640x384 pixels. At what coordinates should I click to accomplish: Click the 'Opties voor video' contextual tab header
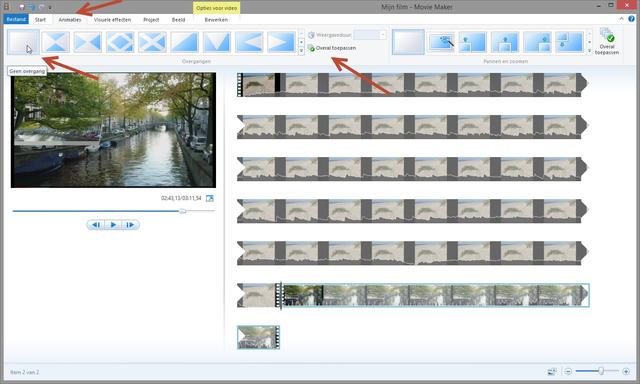[216, 8]
